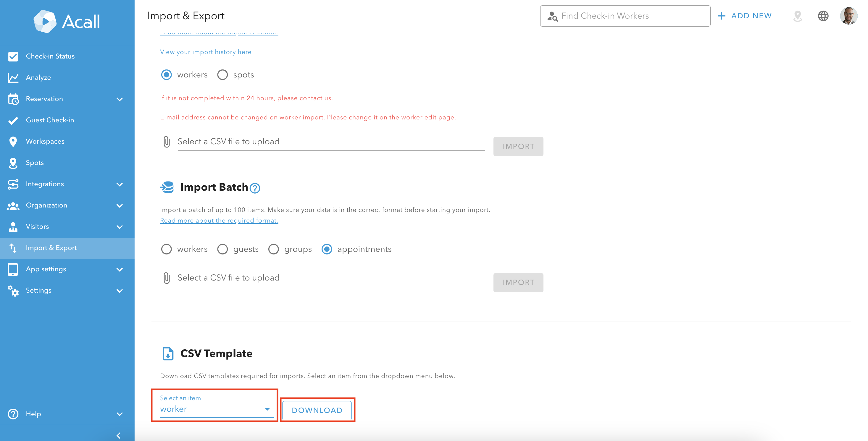This screenshot has width=868, height=441.
Task: Open the Workspaces menu item
Action: pyautogui.click(x=45, y=141)
